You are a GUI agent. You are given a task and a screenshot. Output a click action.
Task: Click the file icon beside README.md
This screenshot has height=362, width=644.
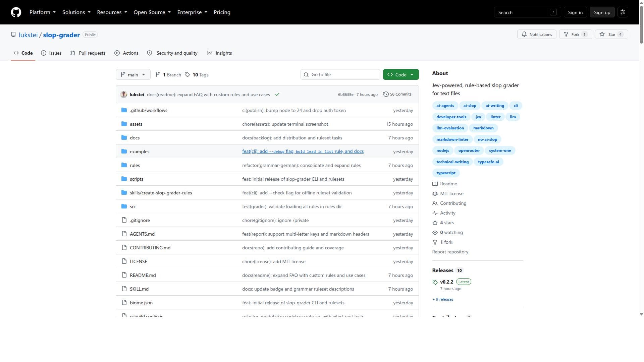[x=124, y=275]
